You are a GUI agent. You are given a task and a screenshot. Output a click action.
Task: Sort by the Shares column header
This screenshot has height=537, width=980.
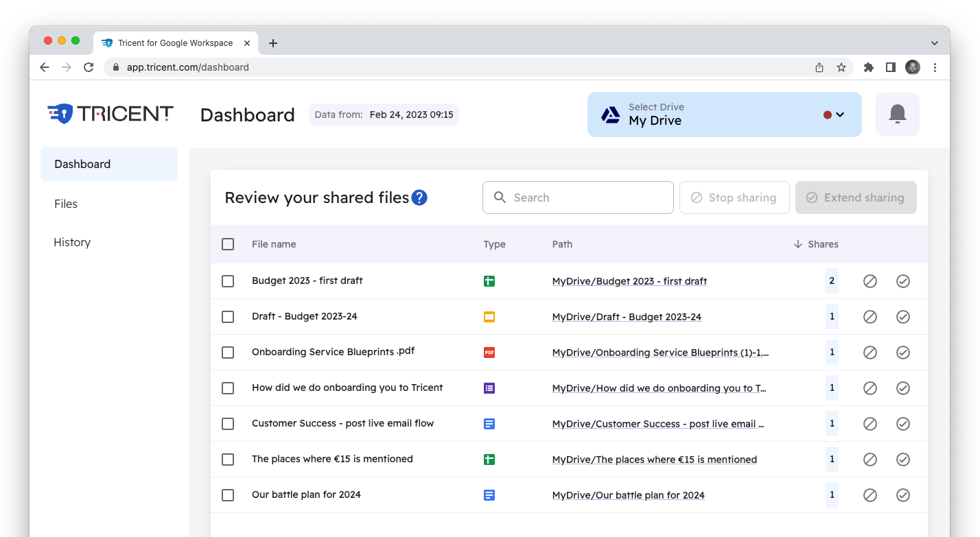(816, 244)
